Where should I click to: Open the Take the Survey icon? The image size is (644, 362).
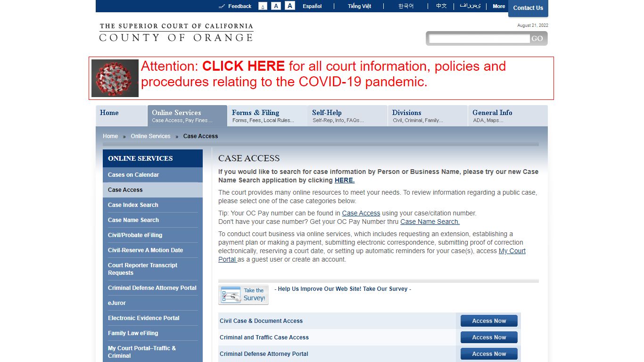(243, 294)
